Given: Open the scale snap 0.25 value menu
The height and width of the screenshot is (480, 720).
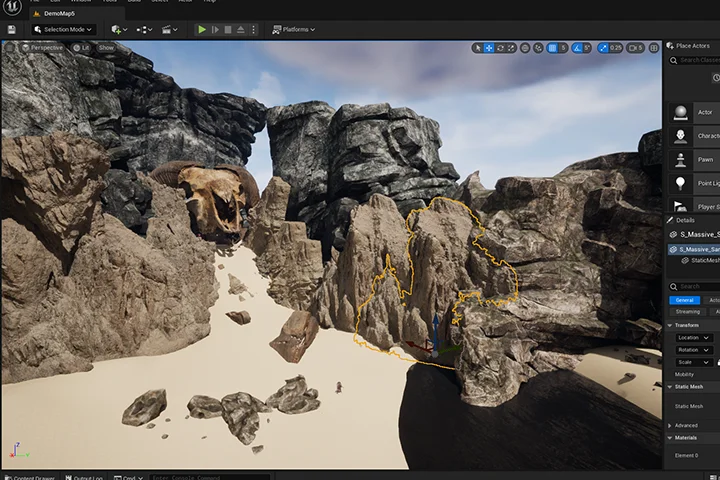Looking at the screenshot, I should 616,48.
